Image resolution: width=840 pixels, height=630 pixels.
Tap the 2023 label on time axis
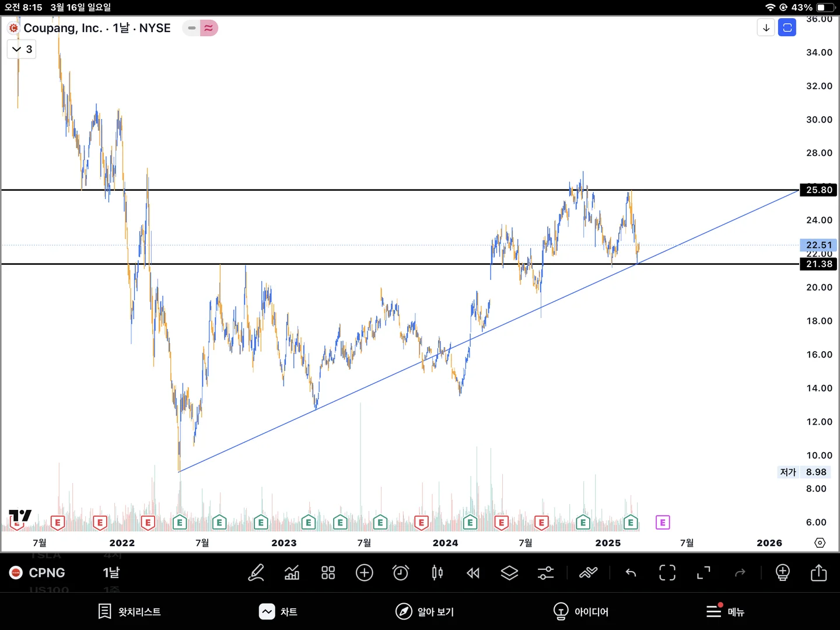coord(284,543)
